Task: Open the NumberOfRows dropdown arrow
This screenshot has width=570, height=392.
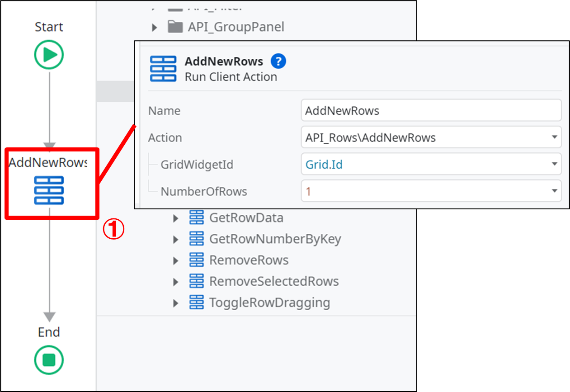Action: click(x=554, y=191)
